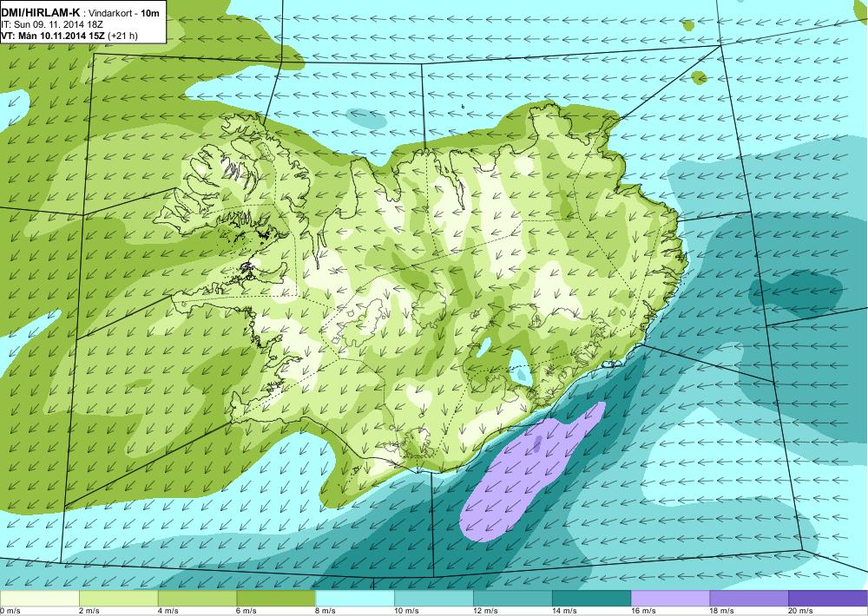
Task: Click the '14 m/s' legend label
Action: [563, 611]
